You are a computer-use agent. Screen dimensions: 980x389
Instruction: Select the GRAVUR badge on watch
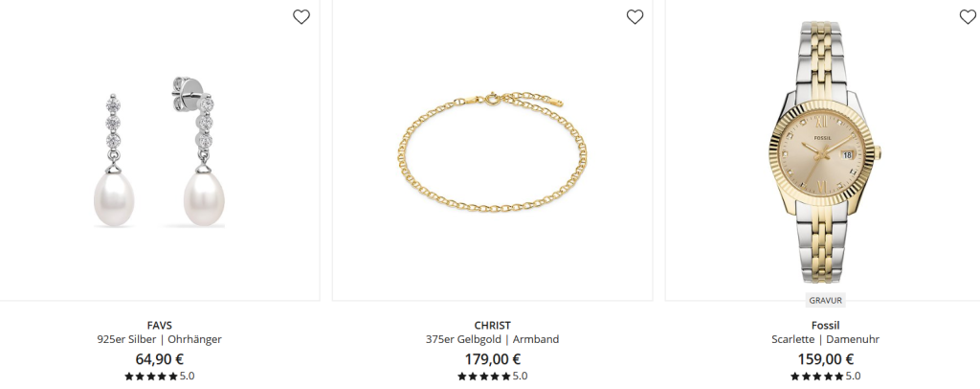(x=825, y=300)
